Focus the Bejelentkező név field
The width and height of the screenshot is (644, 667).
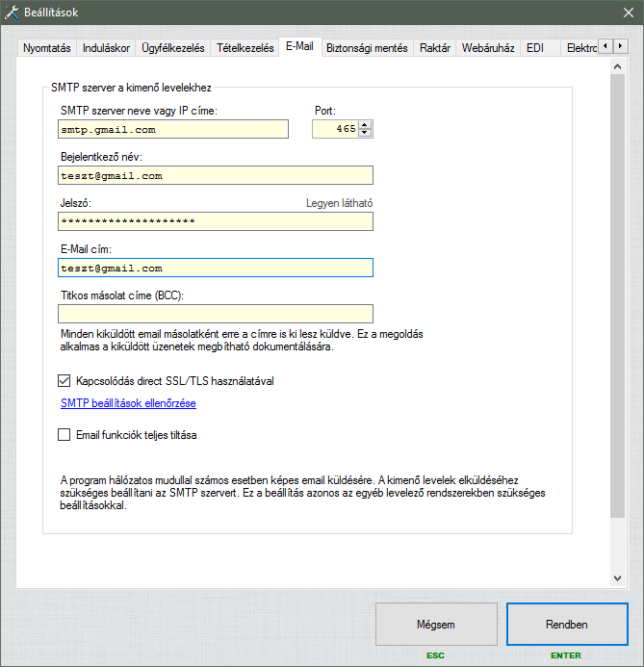(216, 175)
